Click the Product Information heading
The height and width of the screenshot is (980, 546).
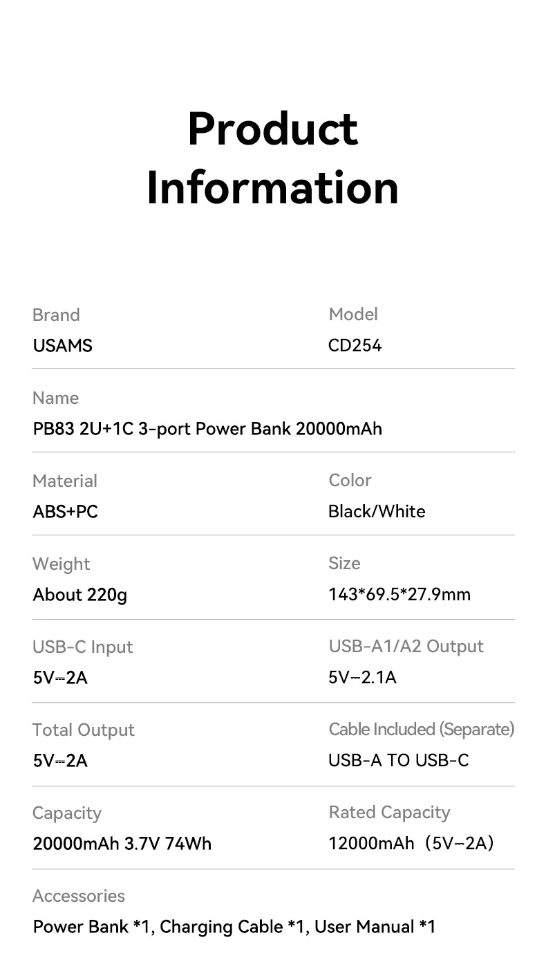(273, 158)
